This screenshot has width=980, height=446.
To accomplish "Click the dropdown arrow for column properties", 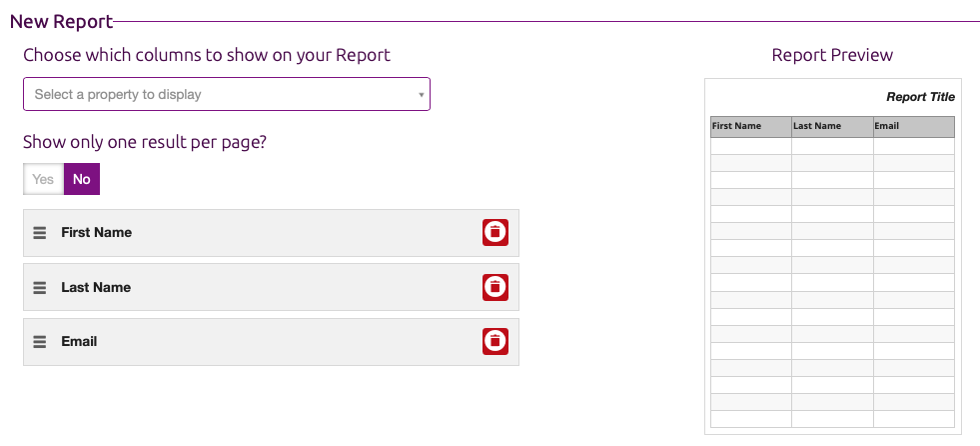I will click(422, 95).
